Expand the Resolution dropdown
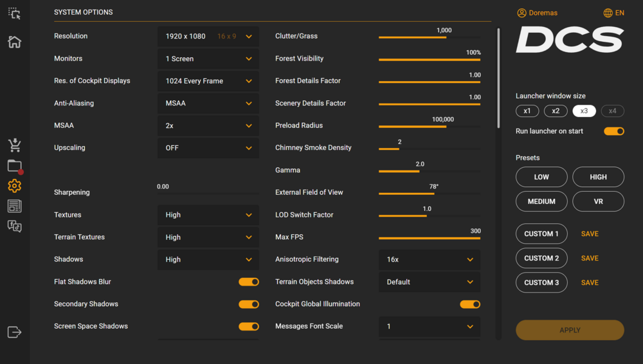 208,37
